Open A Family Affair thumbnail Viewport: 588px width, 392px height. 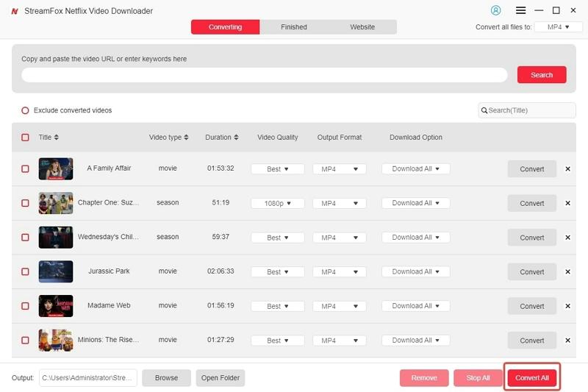56,169
